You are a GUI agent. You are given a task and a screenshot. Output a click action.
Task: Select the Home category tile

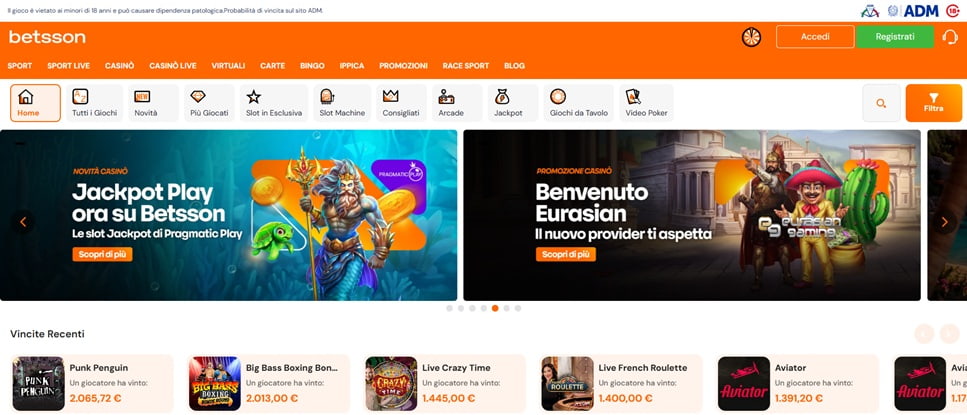[x=35, y=103]
